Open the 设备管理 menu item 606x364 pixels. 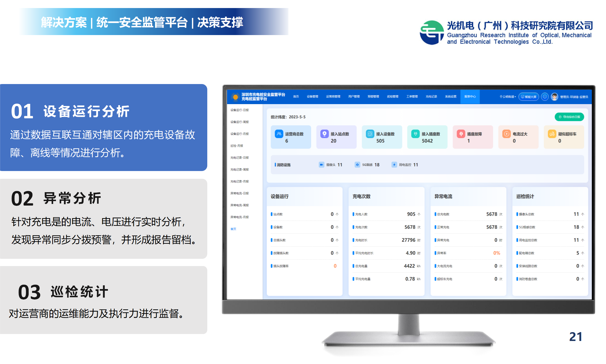(313, 97)
